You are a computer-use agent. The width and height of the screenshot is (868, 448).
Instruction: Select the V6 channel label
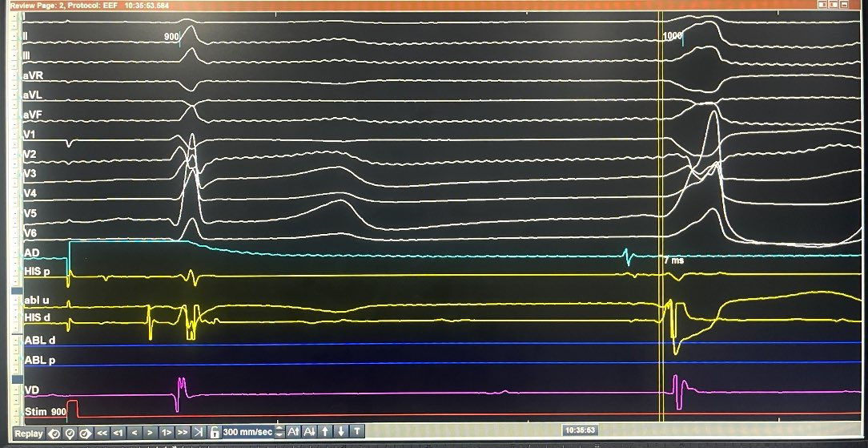point(30,233)
